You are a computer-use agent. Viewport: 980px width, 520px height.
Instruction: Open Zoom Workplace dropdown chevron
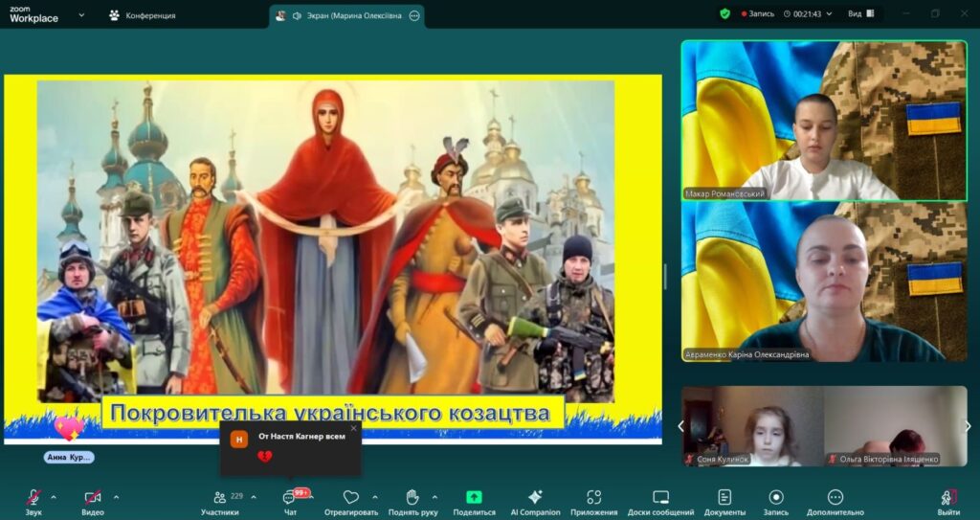[81, 15]
